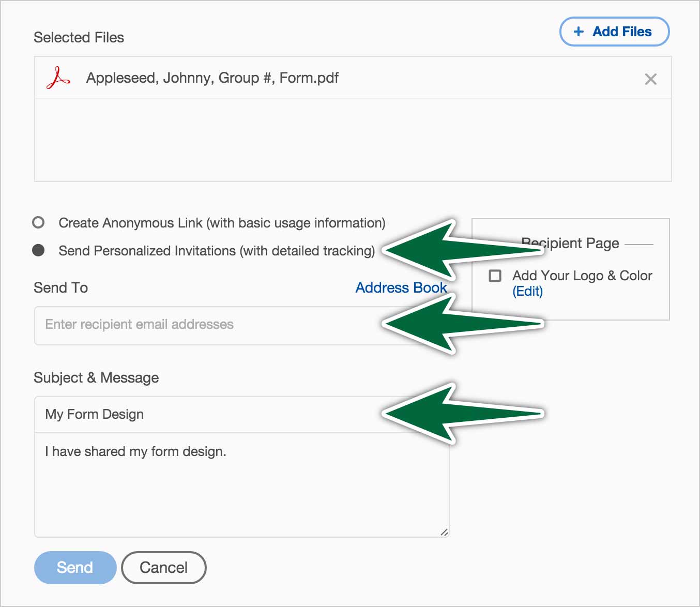The image size is (700, 607).
Task: Click the recipient email addresses field
Action: (241, 325)
